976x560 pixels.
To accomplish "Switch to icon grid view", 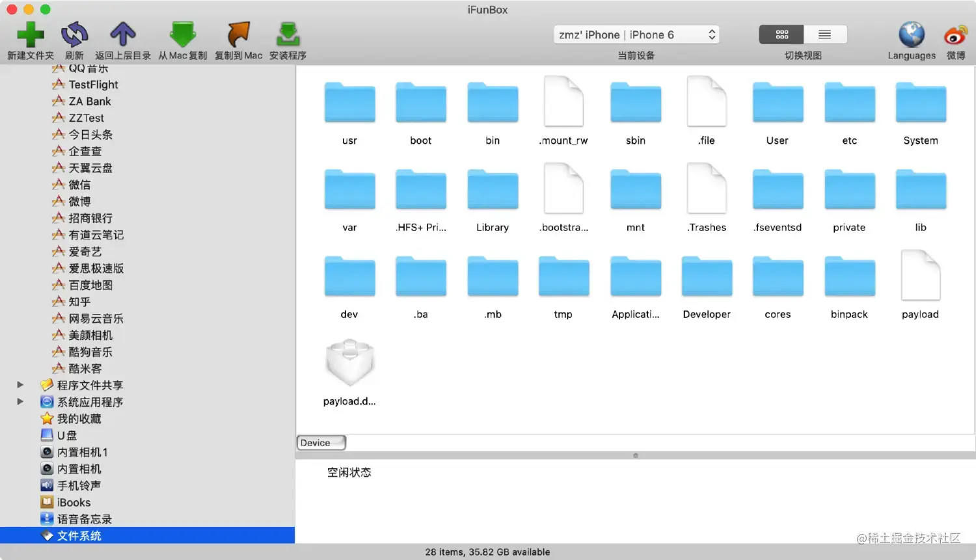I will (781, 34).
